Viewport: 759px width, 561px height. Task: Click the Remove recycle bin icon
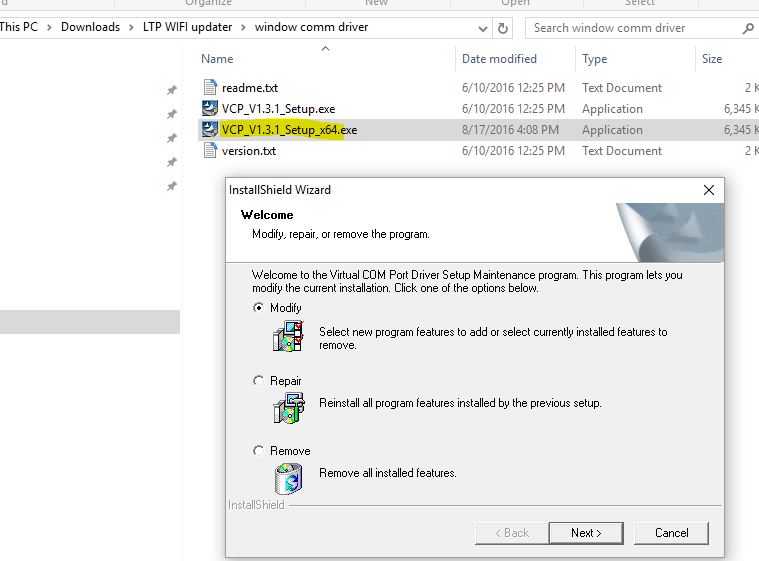[x=288, y=478]
